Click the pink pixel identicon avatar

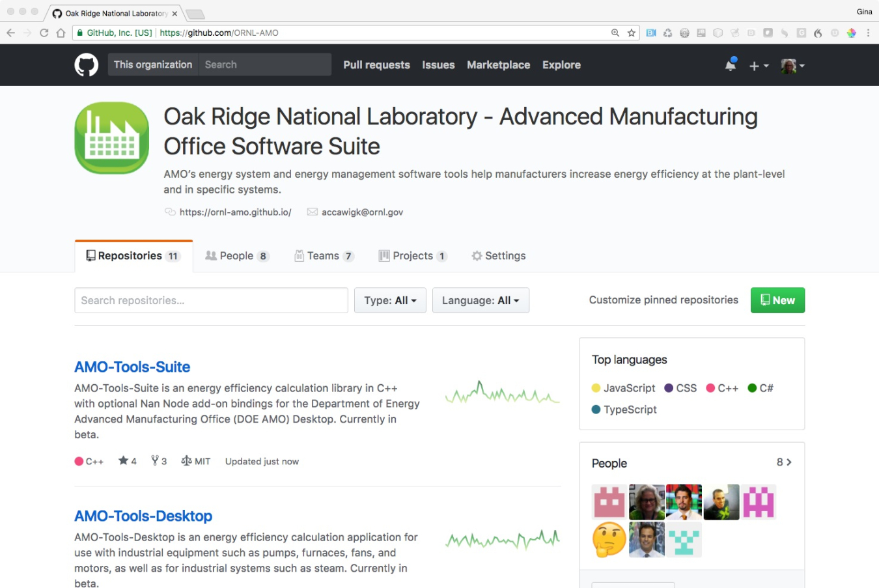click(759, 502)
